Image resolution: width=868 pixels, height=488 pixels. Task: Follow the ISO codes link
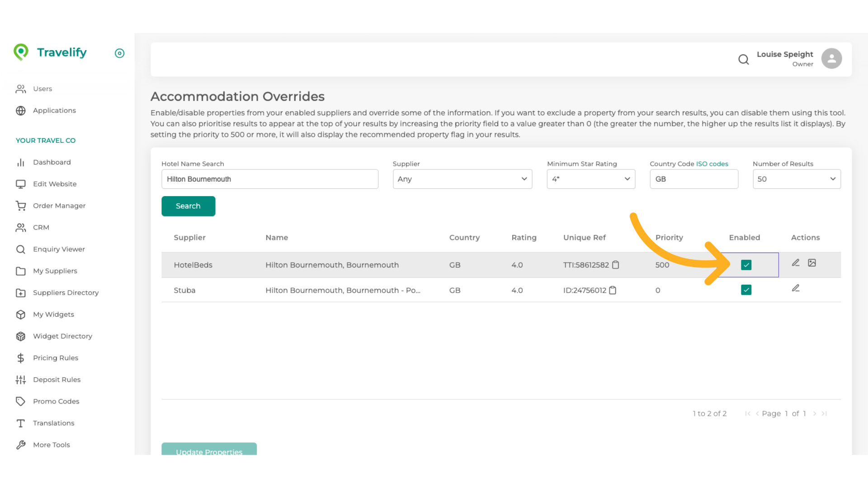point(712,164)
